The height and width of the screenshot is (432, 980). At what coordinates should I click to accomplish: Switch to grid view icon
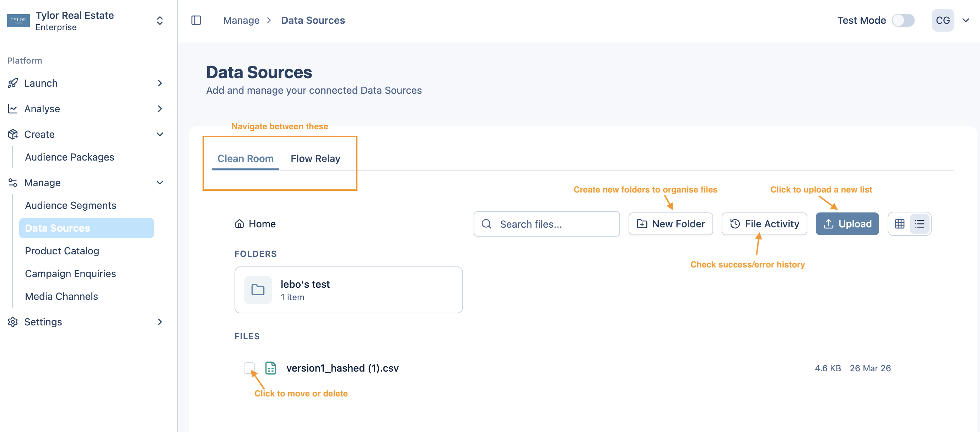[x=899, y=223]
